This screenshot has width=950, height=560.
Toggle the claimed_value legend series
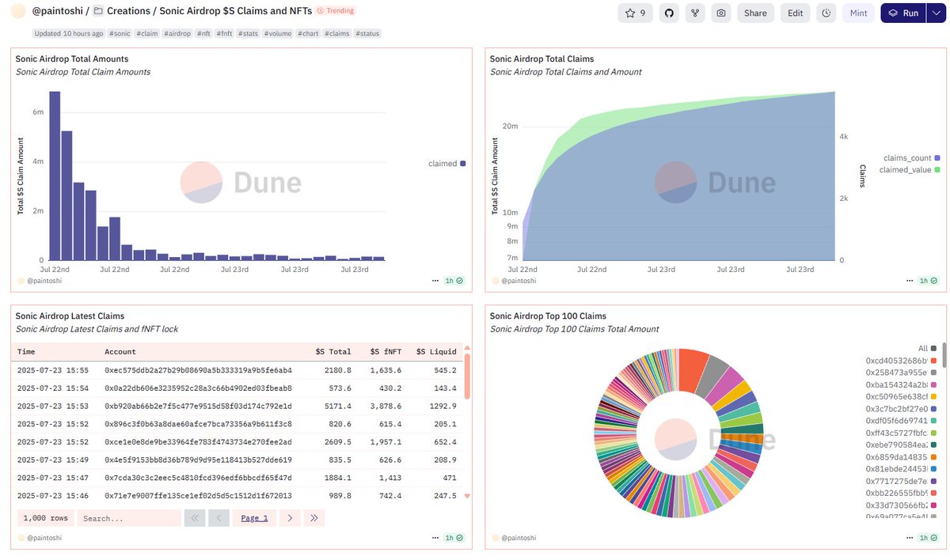[x=909, y=169]
